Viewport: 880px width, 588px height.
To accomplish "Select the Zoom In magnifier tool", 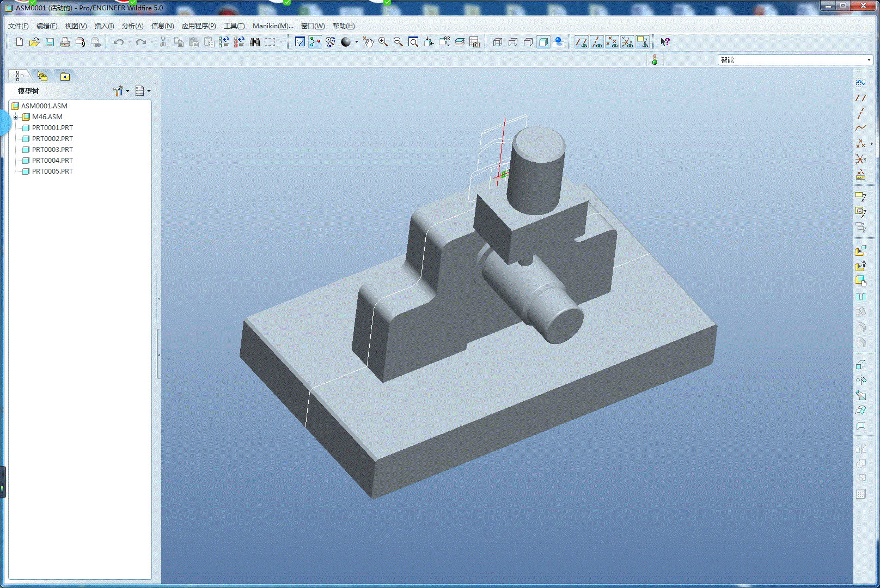I will tap(383, 42).
